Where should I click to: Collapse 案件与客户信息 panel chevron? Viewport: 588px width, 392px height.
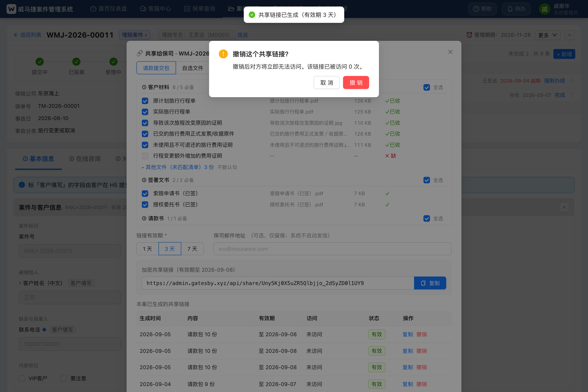pyautogui.click(x=564, y=207)
